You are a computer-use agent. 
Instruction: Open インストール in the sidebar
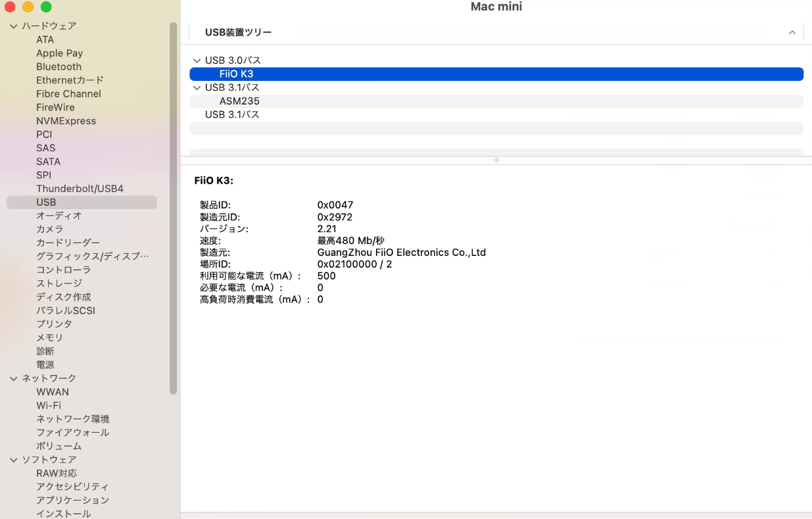tap(63, 514)
